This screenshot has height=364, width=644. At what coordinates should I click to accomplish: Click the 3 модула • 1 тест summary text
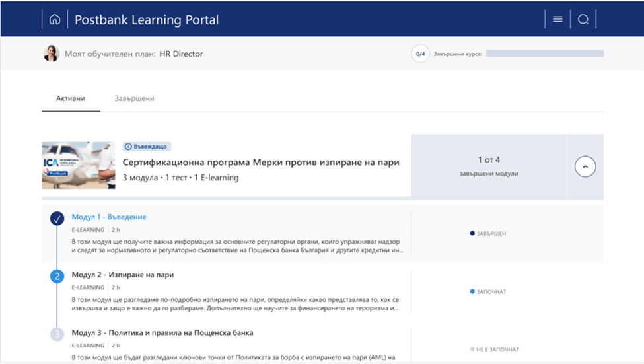tap(181, 178)
